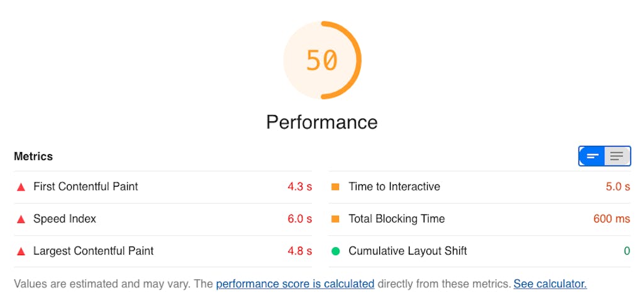Click the red triangle beside Speed Index
The height and width of the screenshot is (303, 644).
pyautogui.click(x=21, y=219)
